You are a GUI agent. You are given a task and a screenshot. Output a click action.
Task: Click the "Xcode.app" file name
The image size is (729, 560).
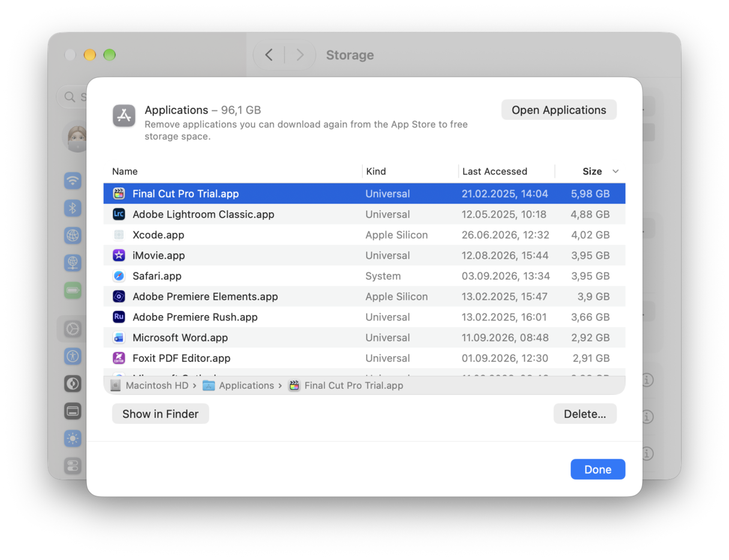[x=158, y=235]
